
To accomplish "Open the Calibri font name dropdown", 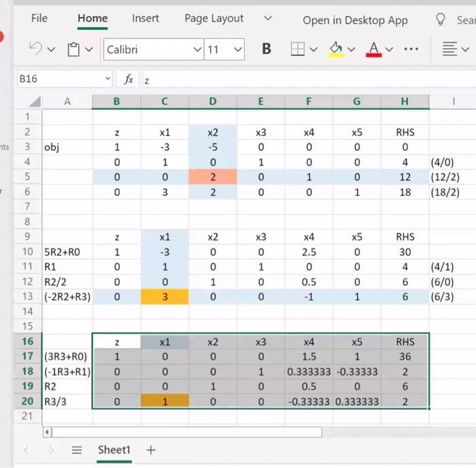I will point(197,49).
